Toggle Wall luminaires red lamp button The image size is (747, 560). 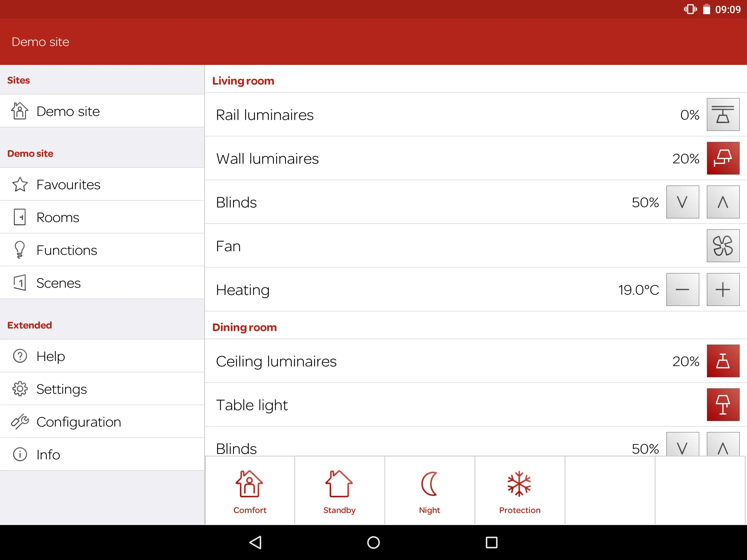[x=723, y=158]
